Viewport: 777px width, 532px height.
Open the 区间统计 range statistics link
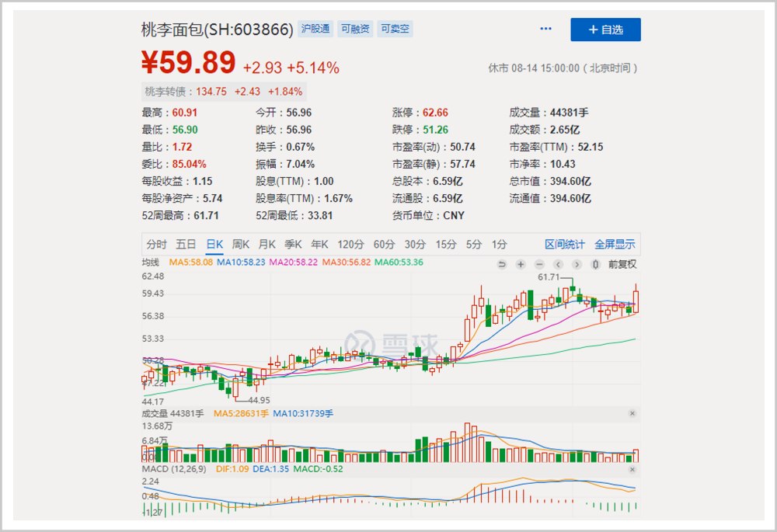tap(565, 244)
